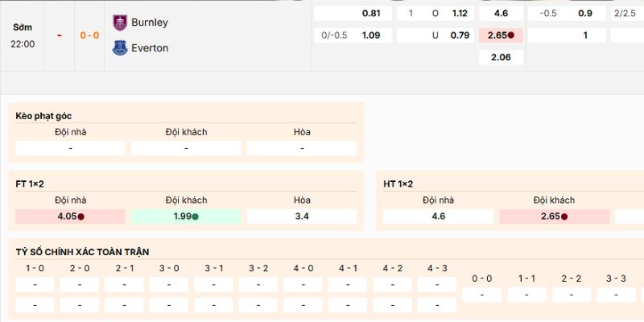The width and height of the screenshot is (644, 322).
Task: Click the 2.06 odds cell
Action: click(x=500, y=57)
